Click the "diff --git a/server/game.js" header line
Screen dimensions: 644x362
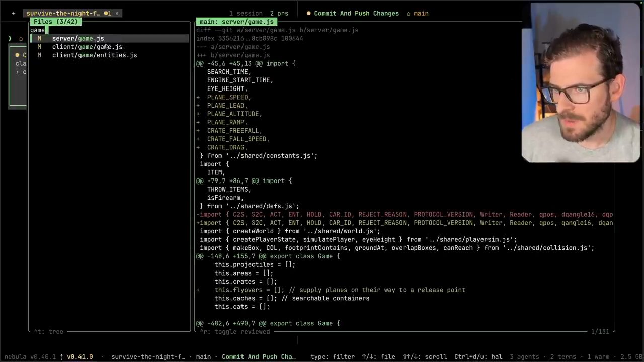(277, 30)
